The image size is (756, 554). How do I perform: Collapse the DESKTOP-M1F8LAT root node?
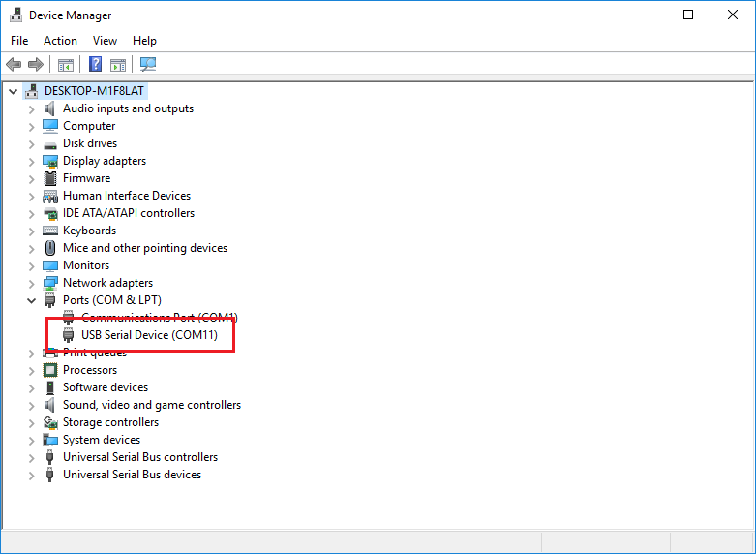[13, 91]
